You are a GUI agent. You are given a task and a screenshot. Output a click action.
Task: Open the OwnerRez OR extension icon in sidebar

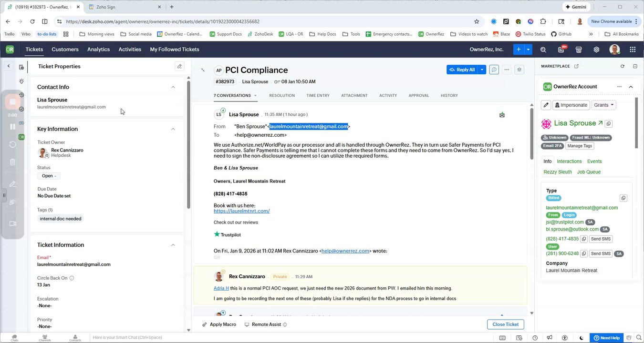(x=21, y=137)
